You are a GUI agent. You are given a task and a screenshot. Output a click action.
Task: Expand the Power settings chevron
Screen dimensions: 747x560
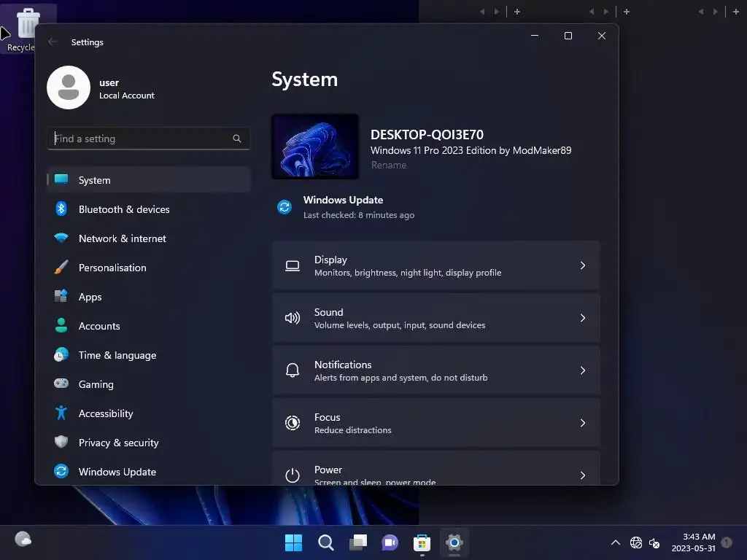coord(583,475)
